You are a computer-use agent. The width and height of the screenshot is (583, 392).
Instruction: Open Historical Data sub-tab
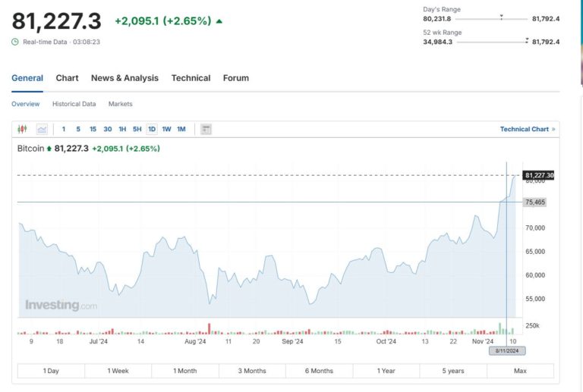pos(74,104)
